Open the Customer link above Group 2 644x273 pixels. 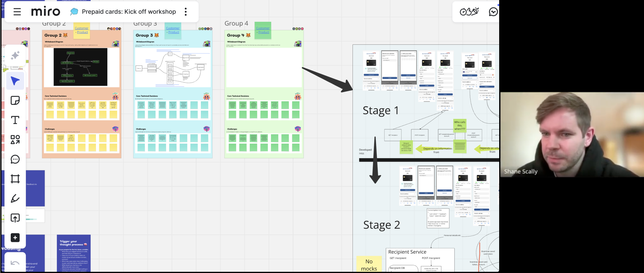point(81,28)
